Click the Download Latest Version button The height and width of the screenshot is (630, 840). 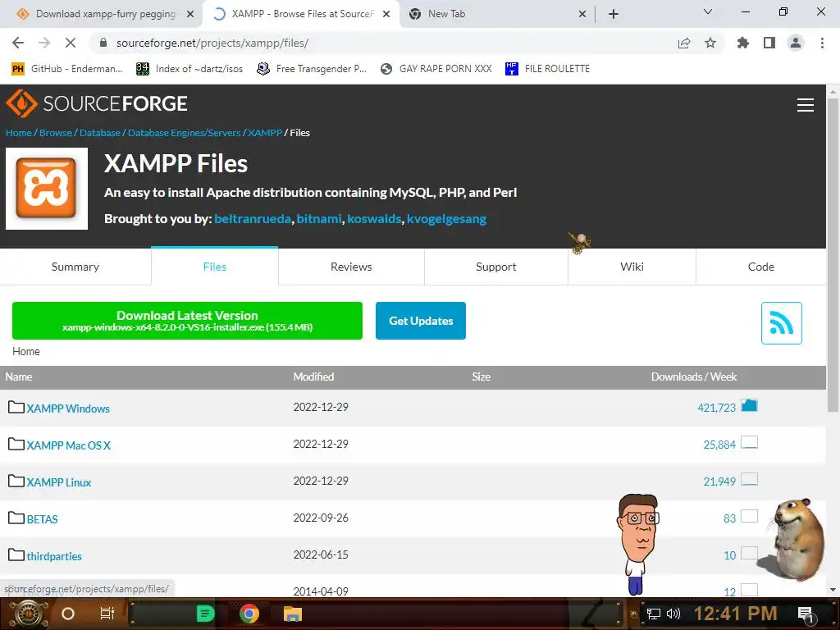[187, 321]
